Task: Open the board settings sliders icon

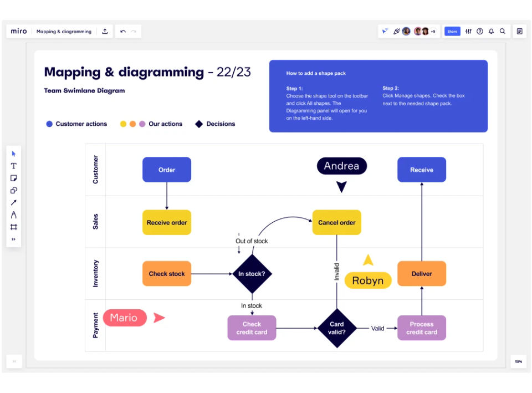Action: tap(468, 31)
